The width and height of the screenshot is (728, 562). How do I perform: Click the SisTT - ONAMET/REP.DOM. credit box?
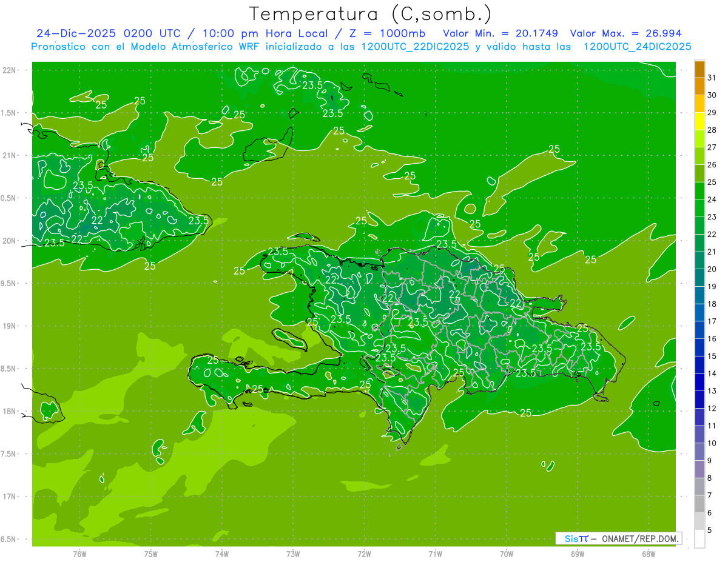click(618, 538)
